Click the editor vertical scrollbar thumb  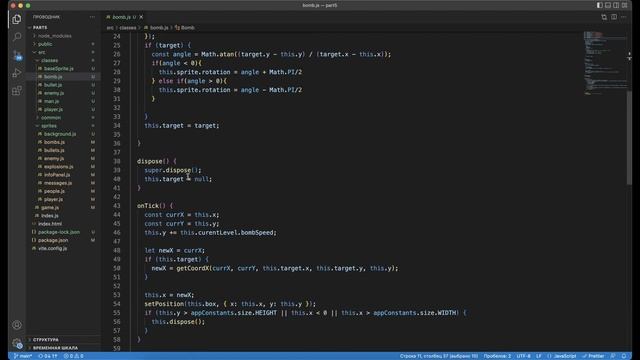tap(629, 138)
